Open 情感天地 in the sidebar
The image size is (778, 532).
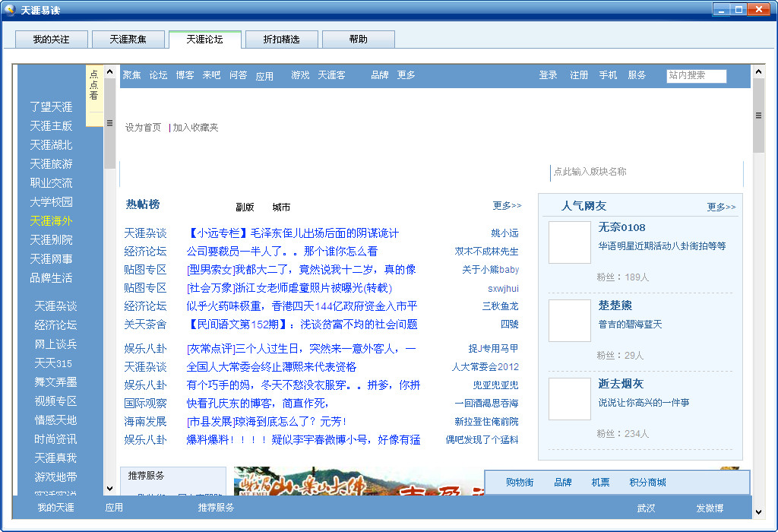point(55,420)
